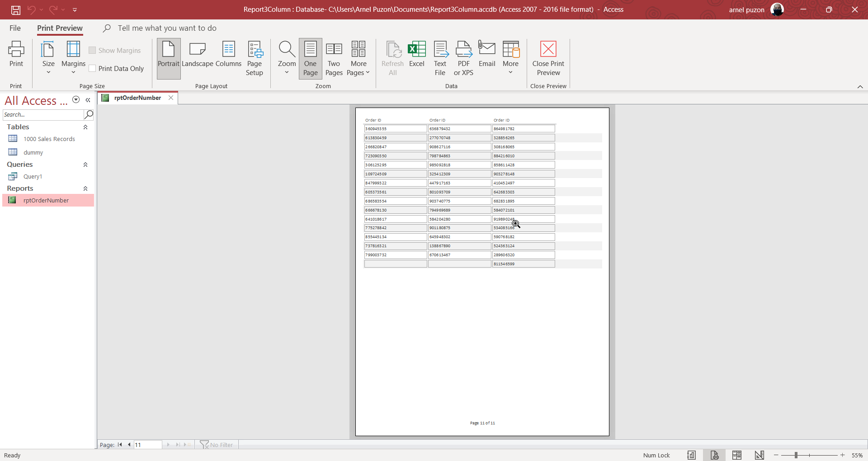The width and height of the screenshot is (868, 461).
Task: Select the Print Preview ribbon tab
Action: (60, 28)
